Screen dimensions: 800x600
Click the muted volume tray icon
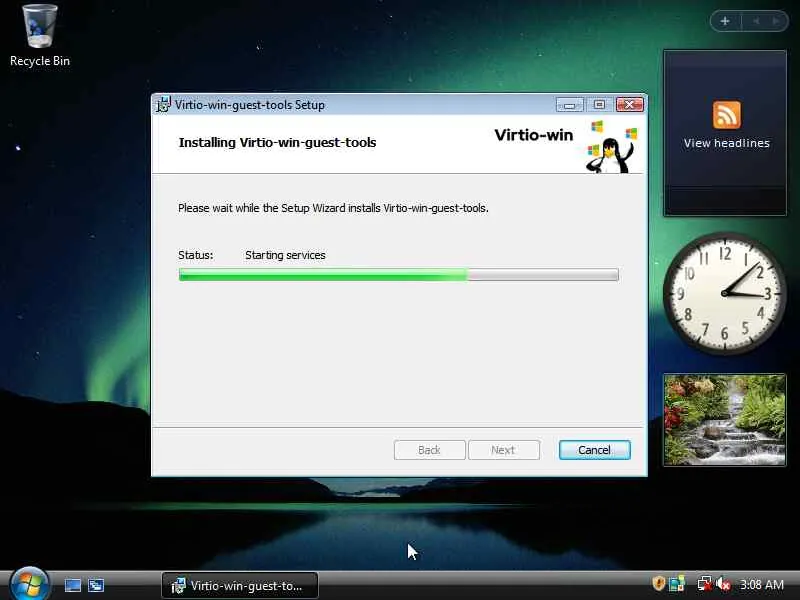723,584
